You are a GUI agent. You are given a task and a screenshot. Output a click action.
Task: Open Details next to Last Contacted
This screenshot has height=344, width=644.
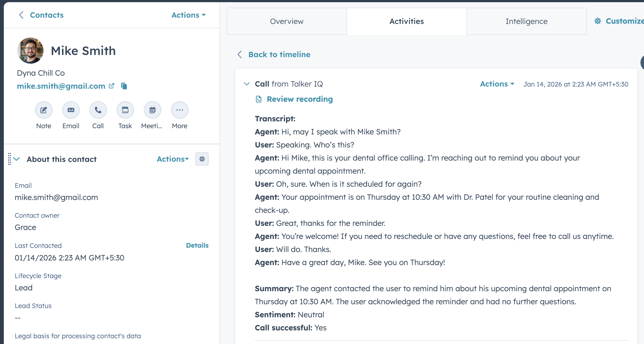pyautogui.click(x=197, y=245)
